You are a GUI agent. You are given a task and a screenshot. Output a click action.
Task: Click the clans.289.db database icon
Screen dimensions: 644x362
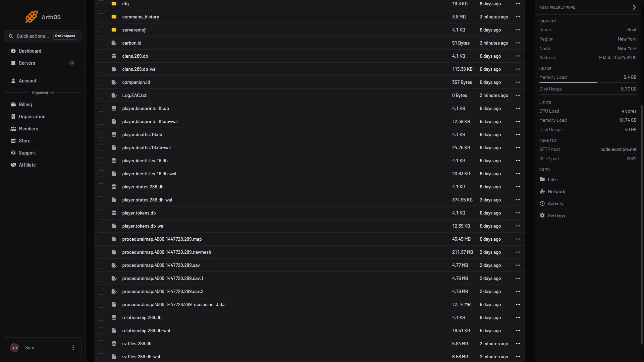click(x=114, y=56)
